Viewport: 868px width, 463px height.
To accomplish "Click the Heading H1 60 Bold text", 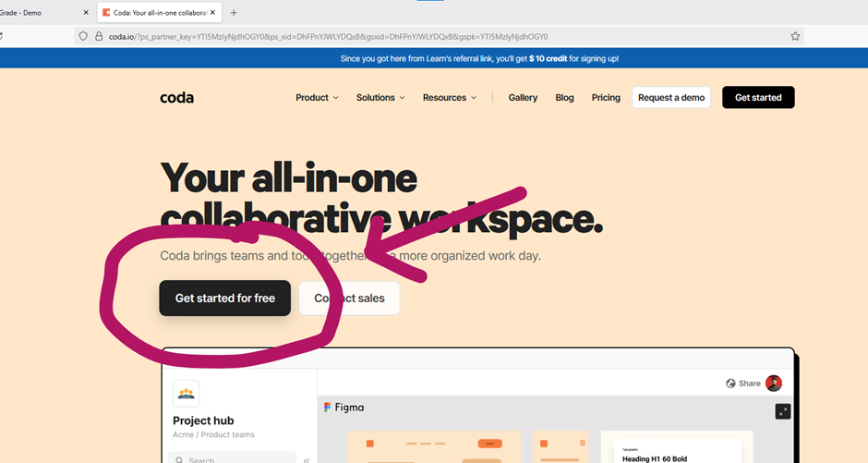I will [655, 458].
